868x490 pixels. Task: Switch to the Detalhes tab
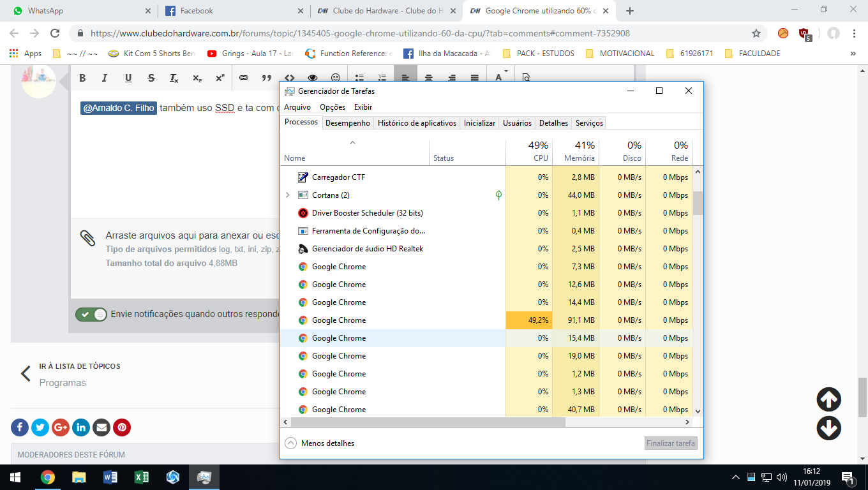553,123
